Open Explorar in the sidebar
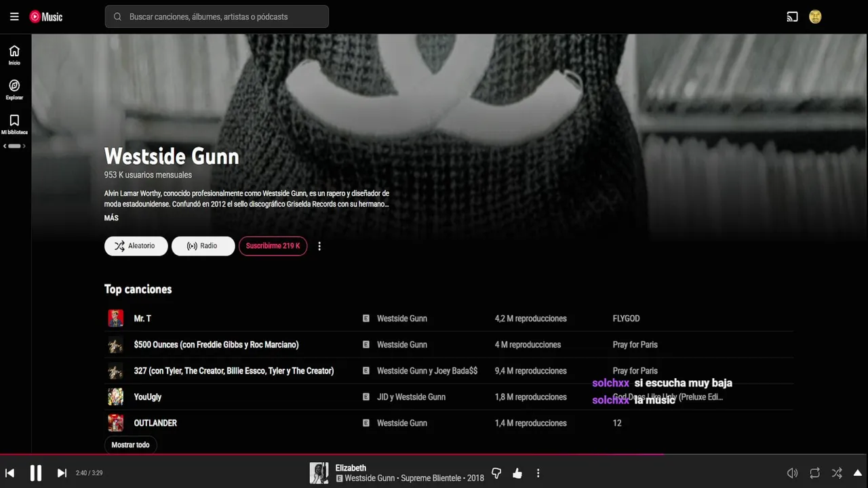 14,89
